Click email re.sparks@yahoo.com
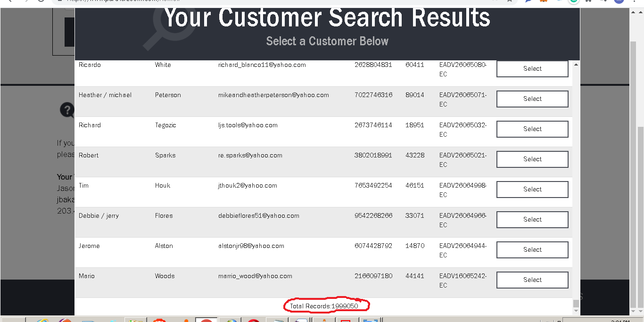 point(250,156)
